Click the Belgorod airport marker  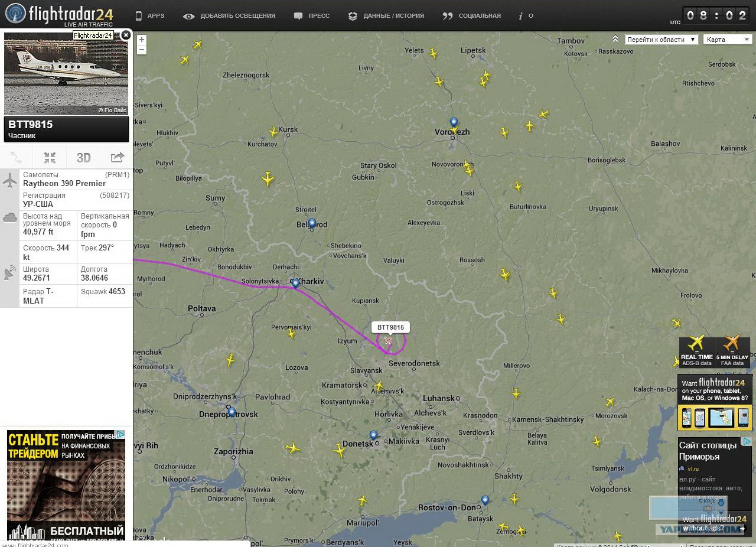tap(312, 224)
